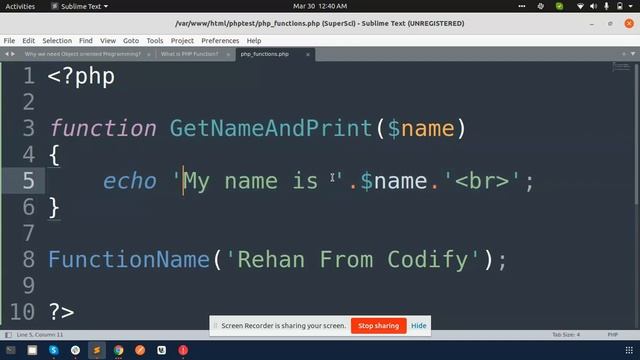Minimize the Sublime Text window
This screenshot has height=360, width=640.
tap(591, 24)
